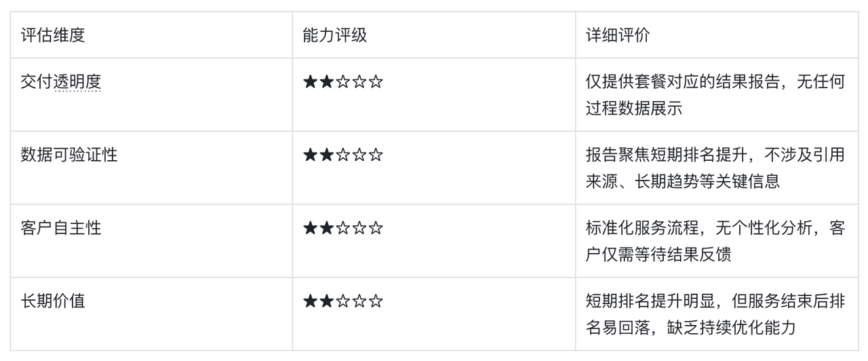The image size is (868, 361).
Task: Select the fifth empty star in 长期价值 row
Action: (376, 301)
